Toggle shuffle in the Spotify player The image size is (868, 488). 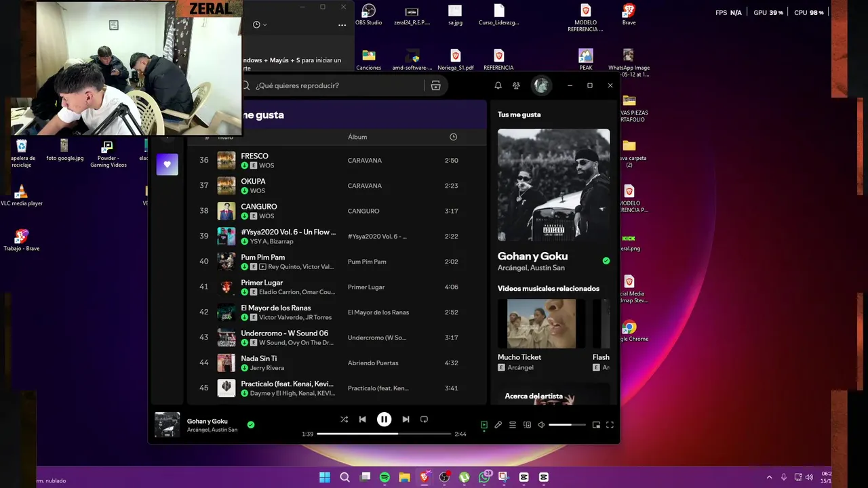coord(344,420)
